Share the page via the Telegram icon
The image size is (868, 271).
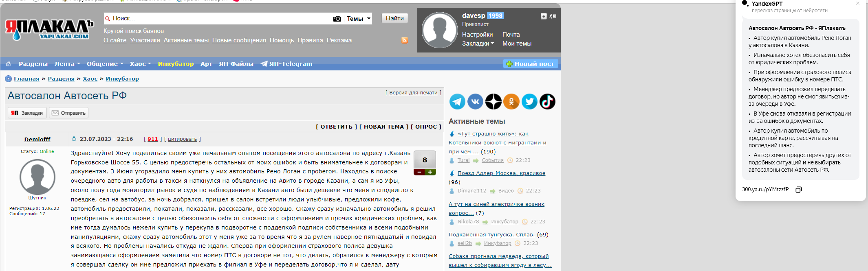pos(457,101)
